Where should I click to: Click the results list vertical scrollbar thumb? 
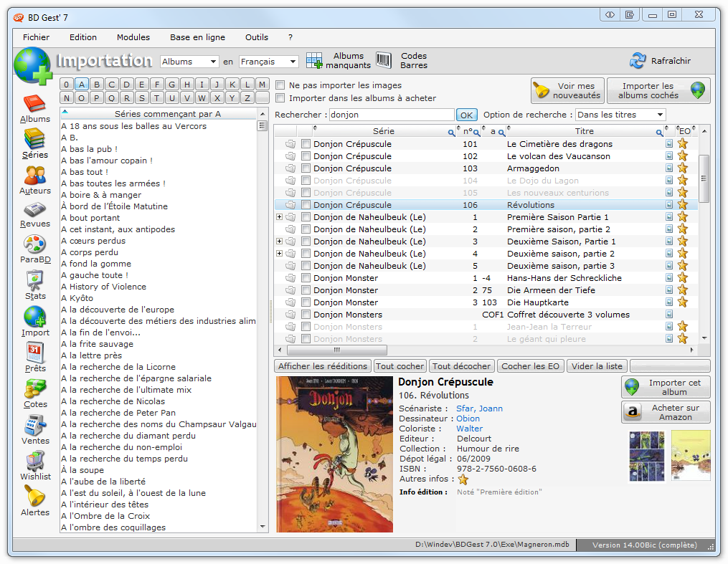(x=704, y=178)
